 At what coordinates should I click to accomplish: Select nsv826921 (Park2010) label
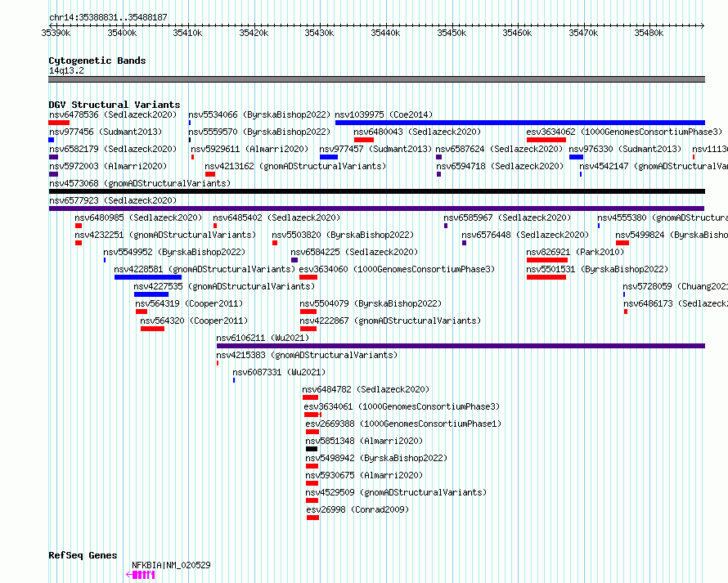(x=575, y=252)
